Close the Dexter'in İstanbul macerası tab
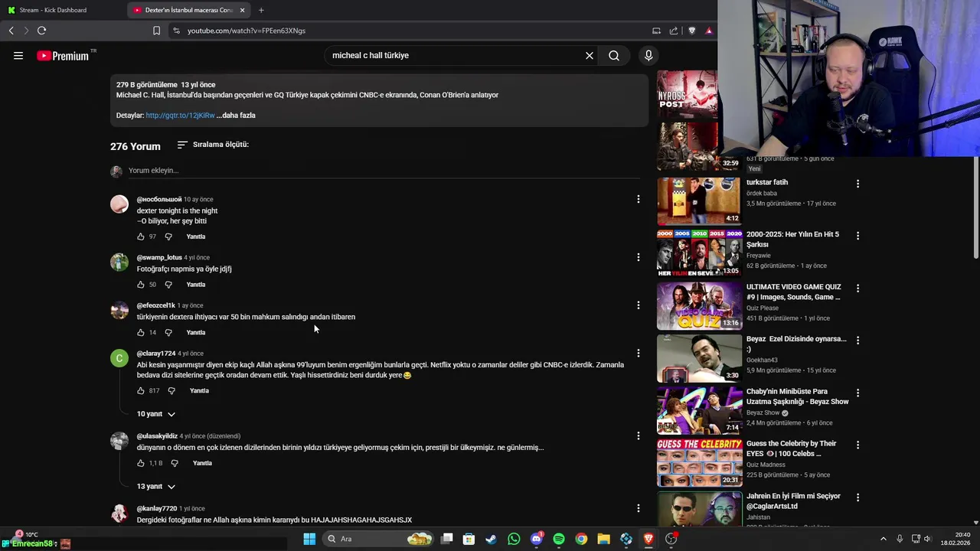This screenshot has width=980, height=551. coord(242,10)
